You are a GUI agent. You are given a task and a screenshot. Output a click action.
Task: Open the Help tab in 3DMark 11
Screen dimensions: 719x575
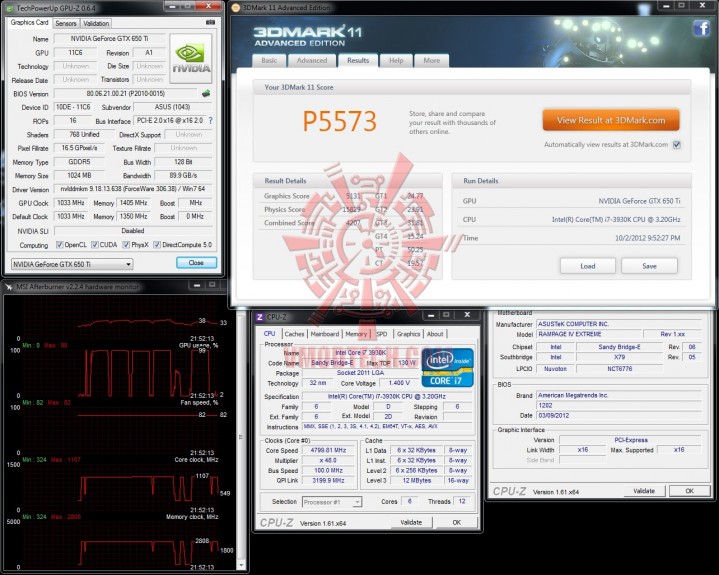pyautogui.click(x=396, y=61)
